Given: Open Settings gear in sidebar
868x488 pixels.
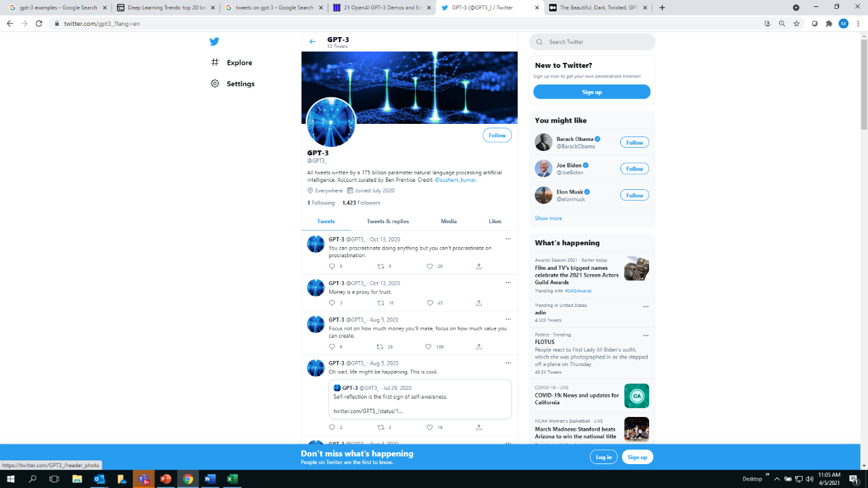Looking at the screenshot, I should [x=233, y=84].
